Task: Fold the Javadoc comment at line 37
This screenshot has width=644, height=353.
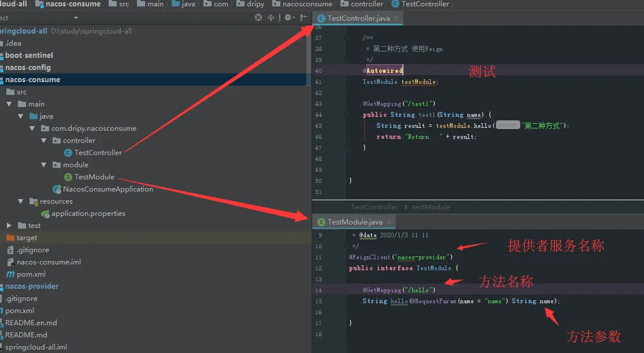Action: point(345,38)
